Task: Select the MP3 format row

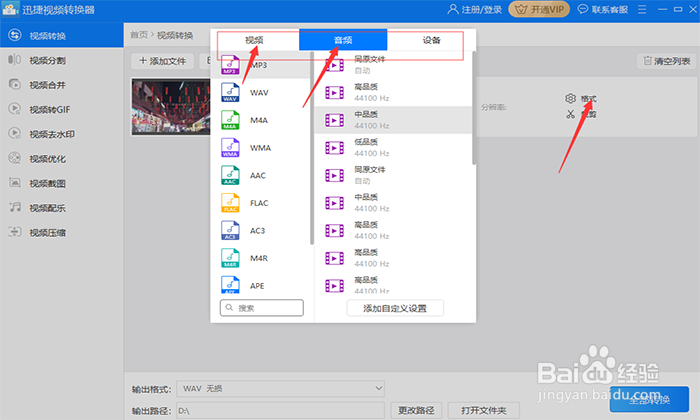Action: (x=260, y=65)
